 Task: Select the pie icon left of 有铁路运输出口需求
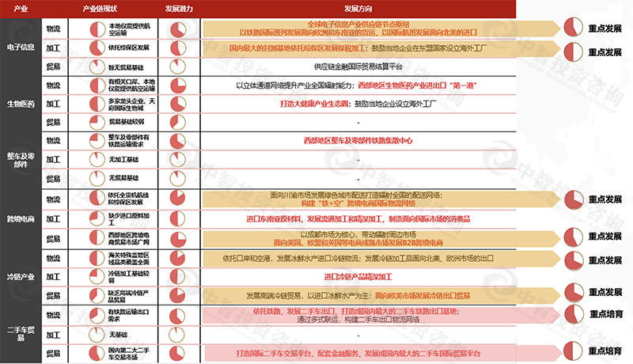point(97,315)
